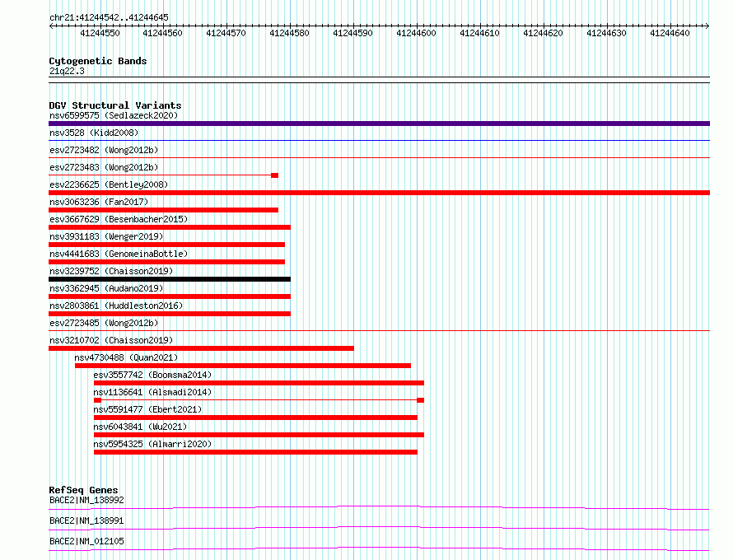Click the esv3557742 (Boomsma2014) label
The width and height of the screenshot is (733, 560).
pyautogui.click(x=152, y=375)
